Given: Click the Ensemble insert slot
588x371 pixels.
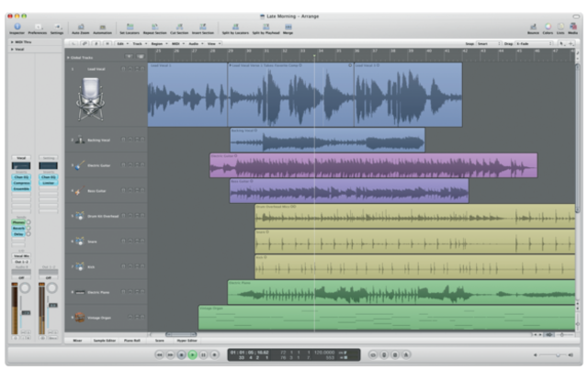Looking at the screenshot, I should [21, 189].
